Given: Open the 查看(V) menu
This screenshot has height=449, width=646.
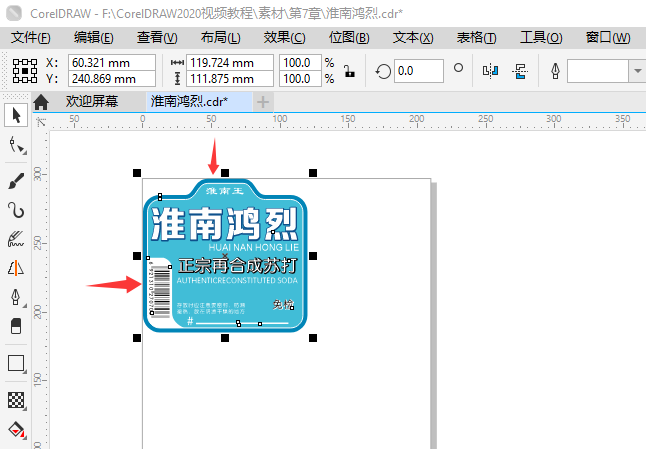Looking at the screenshot, I should (157, 37).
